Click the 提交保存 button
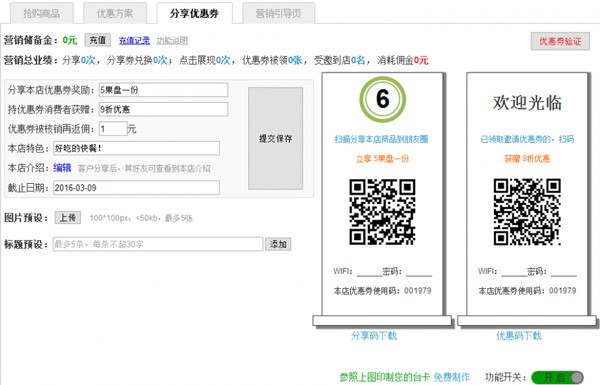Viewport: 600px width, 385px height. pos(276,139)
